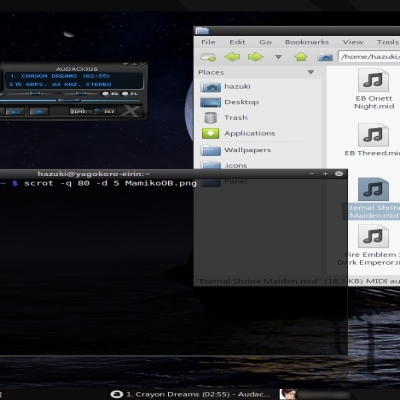Select the EB Onett Night.mid filename
The width and height of the screenshot is (400, 400).
(374, 102)
